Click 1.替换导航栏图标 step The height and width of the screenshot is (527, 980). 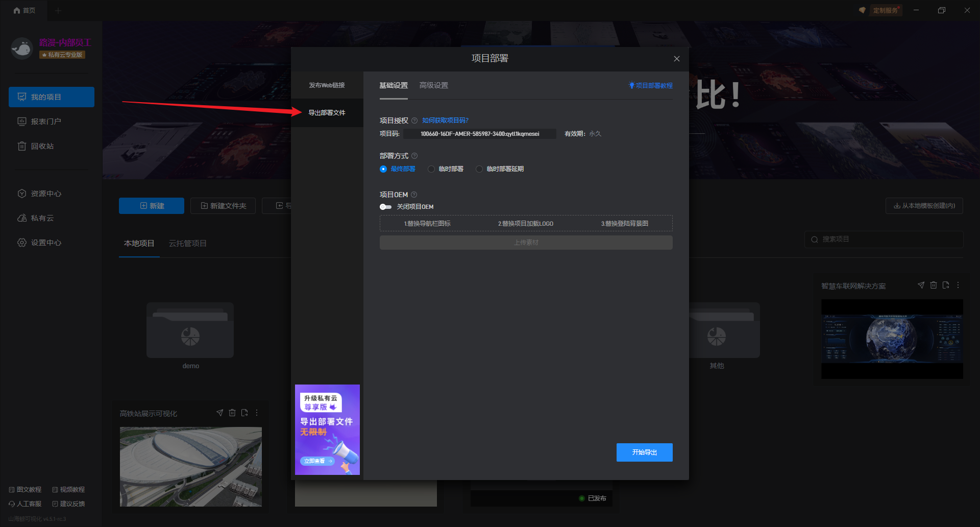(427, 224)
